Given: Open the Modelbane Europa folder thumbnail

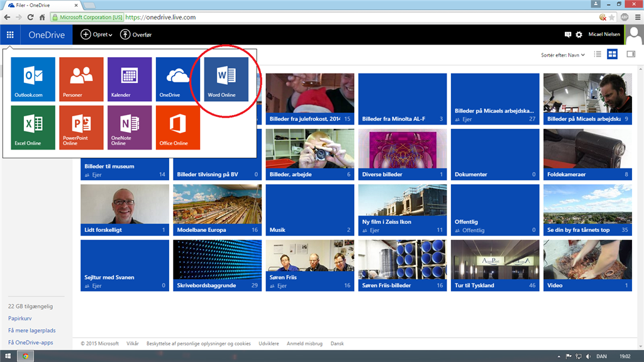Looking at the screenshot, I should click(x=217, y=210).
